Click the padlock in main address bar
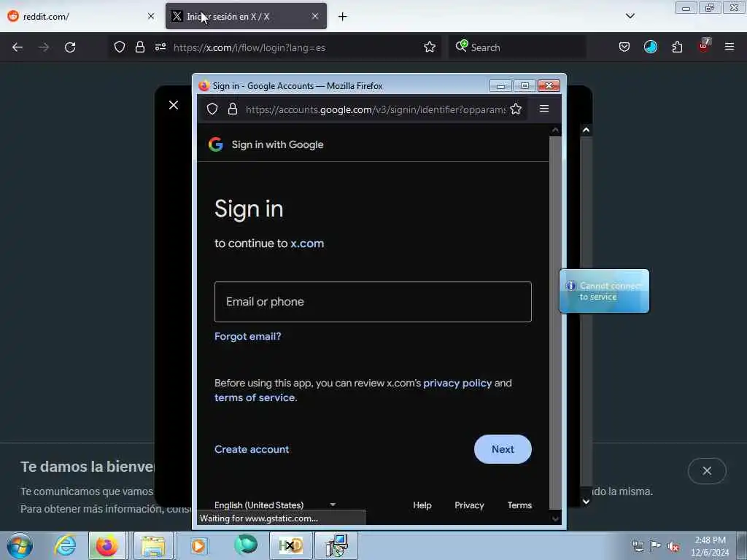The width and height of the screenshot is (747, 560). [x=139, y=47]
